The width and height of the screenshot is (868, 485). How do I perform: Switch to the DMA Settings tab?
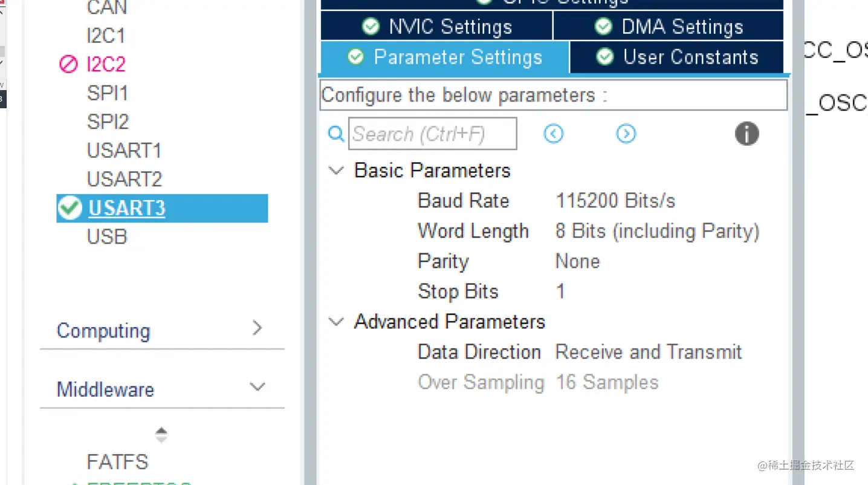coord(668,27)
